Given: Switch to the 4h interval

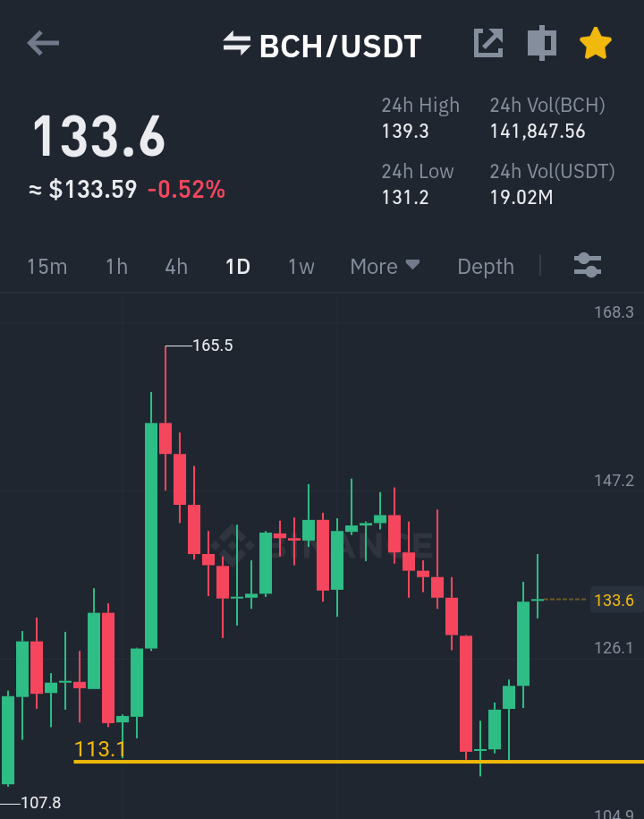Looking at the screenshot, I should [176, 267].
